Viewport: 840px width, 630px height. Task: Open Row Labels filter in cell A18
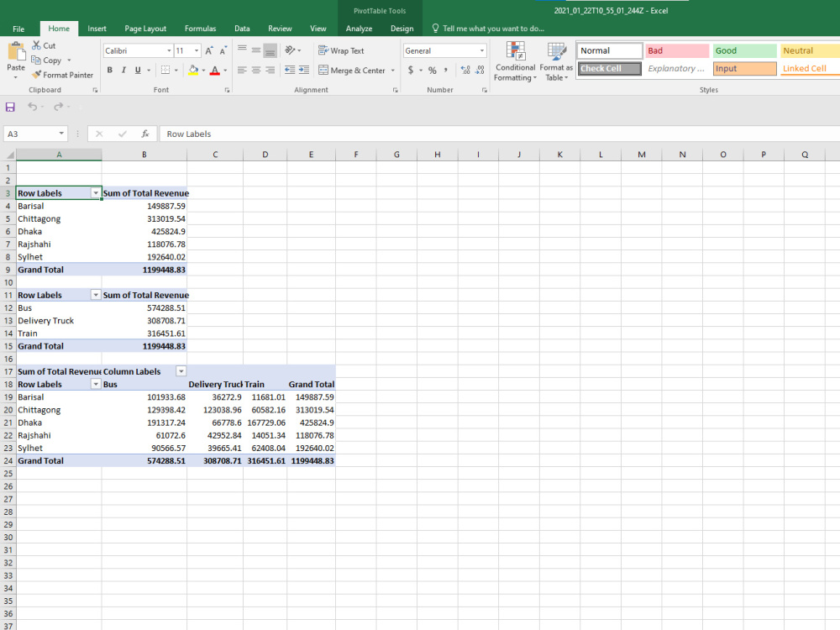coord(96,385)
